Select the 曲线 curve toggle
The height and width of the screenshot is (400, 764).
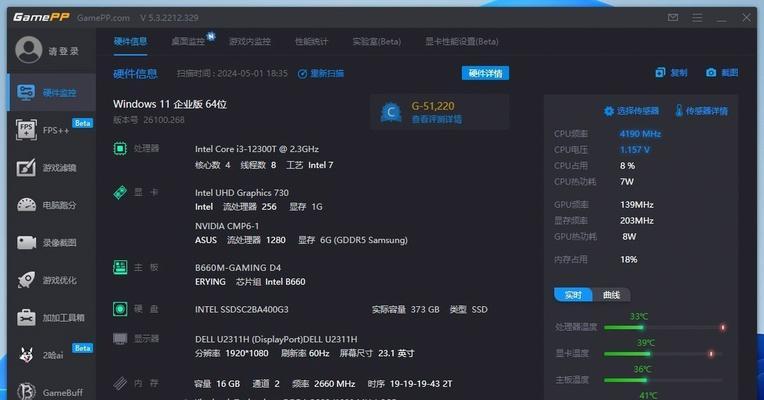click(611, 295)
